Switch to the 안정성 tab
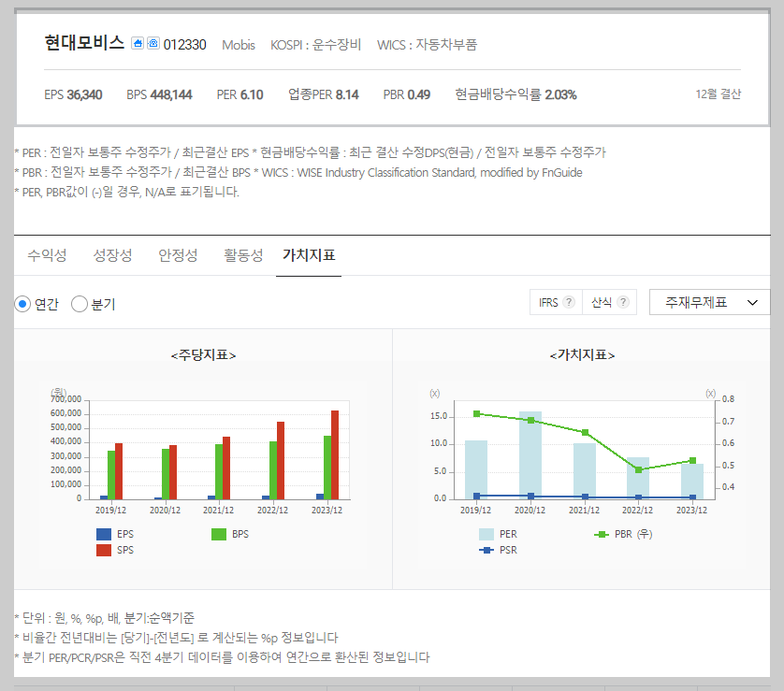Screen dimensions: 784x691 point(178,255)
